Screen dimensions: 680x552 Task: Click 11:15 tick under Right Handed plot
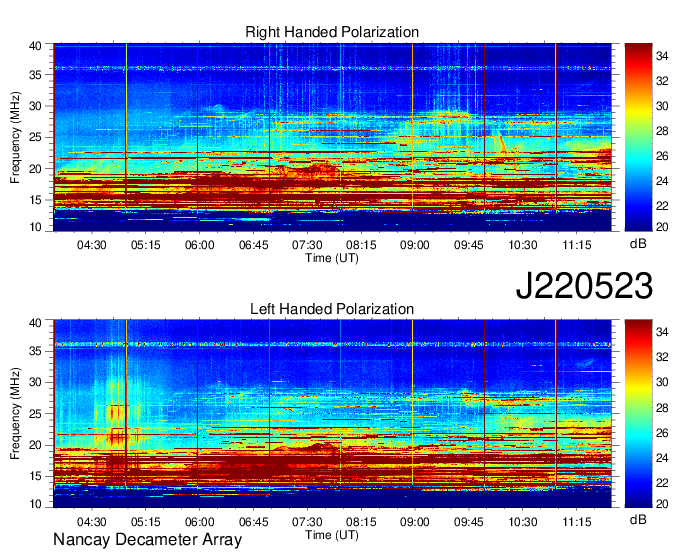pyautogui.click(x=577, y=245)
